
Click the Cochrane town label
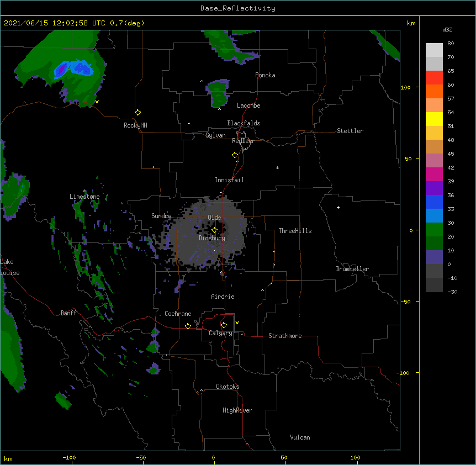(178, 314)
